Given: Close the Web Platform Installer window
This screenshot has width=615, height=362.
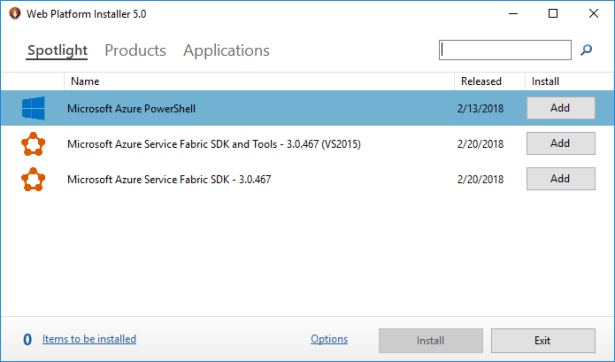Looking at the screenshot, I should (x=593, y=14).
